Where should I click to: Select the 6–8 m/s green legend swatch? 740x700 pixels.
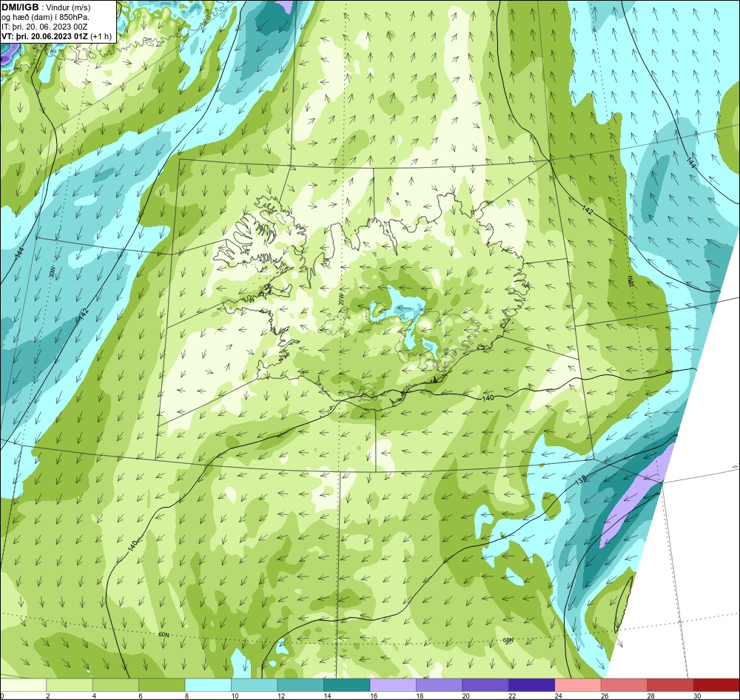point(162,685)
